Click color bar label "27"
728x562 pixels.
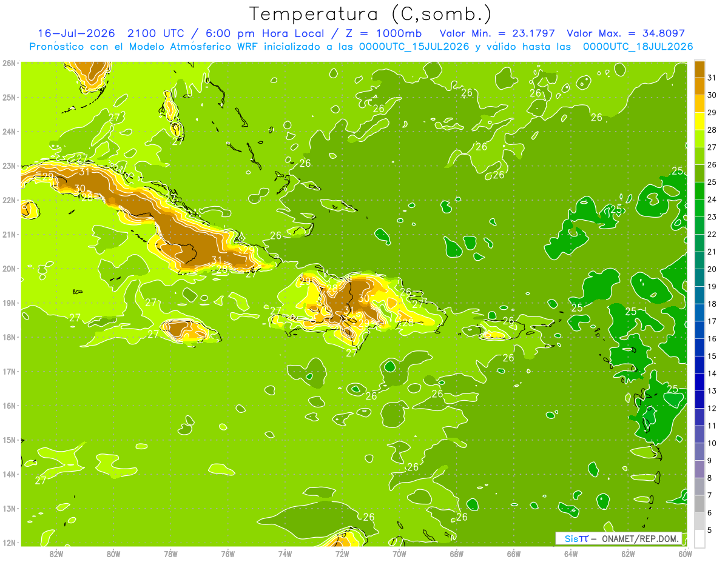click(x=712, y=147)
